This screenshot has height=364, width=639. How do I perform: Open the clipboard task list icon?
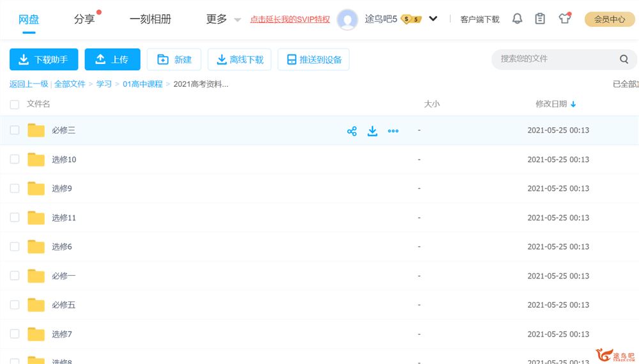540,19
